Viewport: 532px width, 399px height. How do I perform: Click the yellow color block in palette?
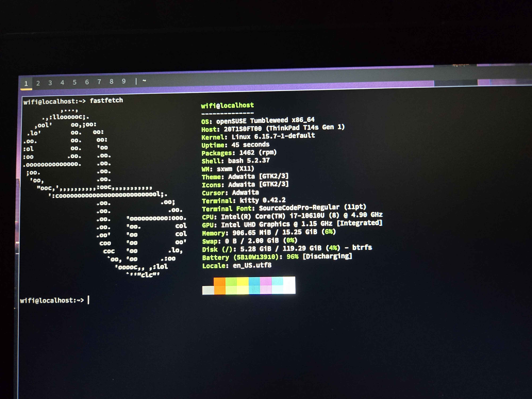coord(243,285)
